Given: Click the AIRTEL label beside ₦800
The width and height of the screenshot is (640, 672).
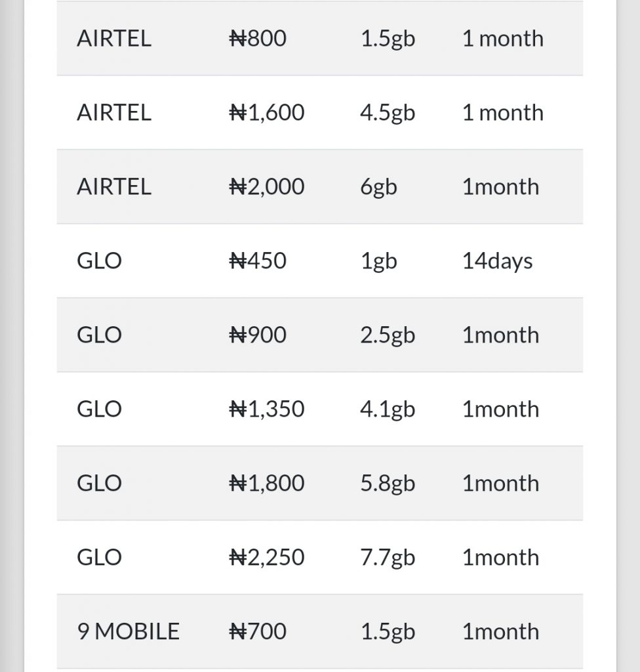Looking at the screenshot, I should pos(114,39).
